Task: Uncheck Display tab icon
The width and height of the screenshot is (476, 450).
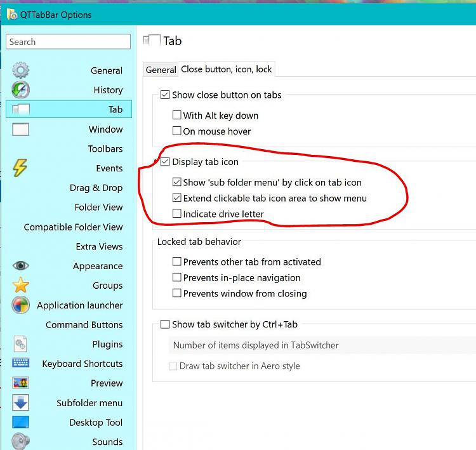Action: point(165,162)
